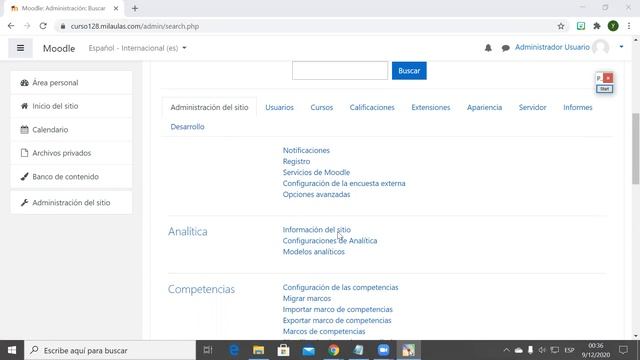Click the Administrador Usuario avatar picture

[601, 47]
